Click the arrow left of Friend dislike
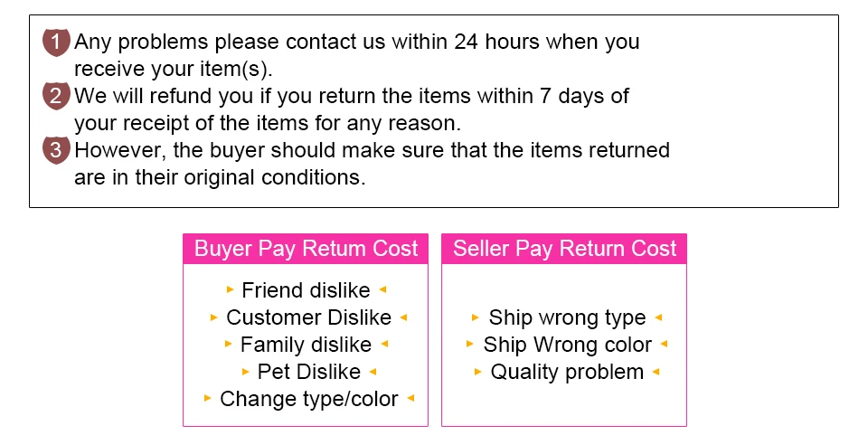 click(231, 289)
